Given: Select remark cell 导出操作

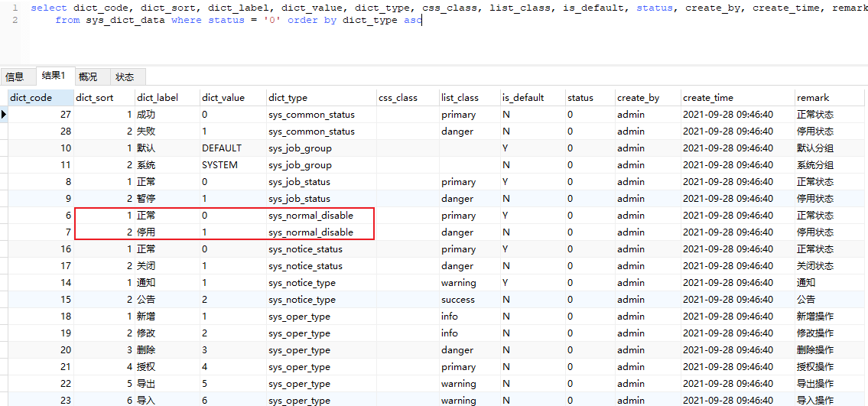Looking at the screenshot, I should coord(831,384).
